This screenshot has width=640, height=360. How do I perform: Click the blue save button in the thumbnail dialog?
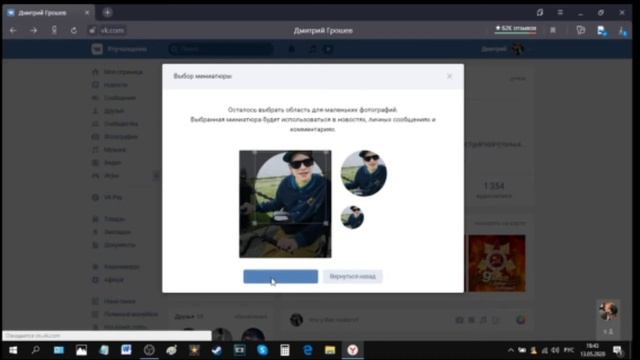280,276
